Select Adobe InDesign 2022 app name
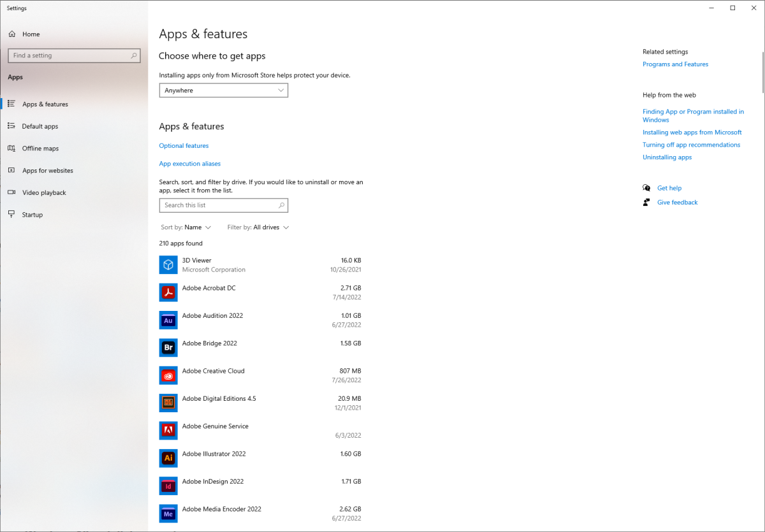This screenshot has height=532, width=765. [x=213, y=482]
